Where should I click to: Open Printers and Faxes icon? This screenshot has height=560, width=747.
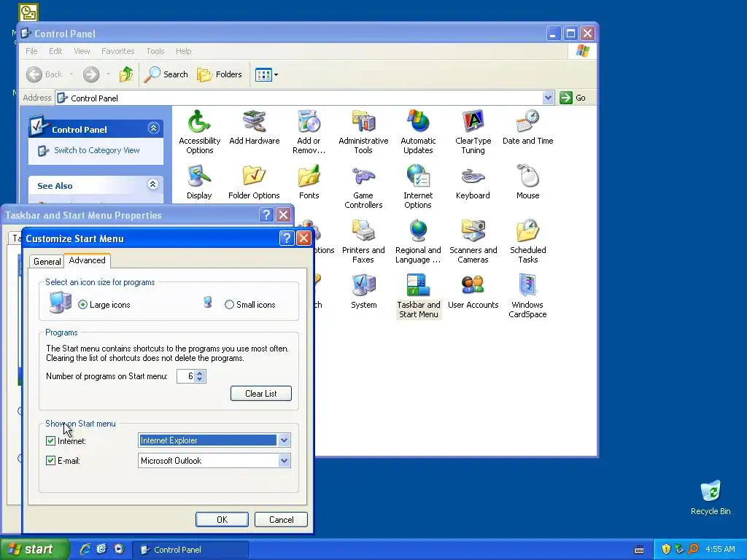(363, 241)
